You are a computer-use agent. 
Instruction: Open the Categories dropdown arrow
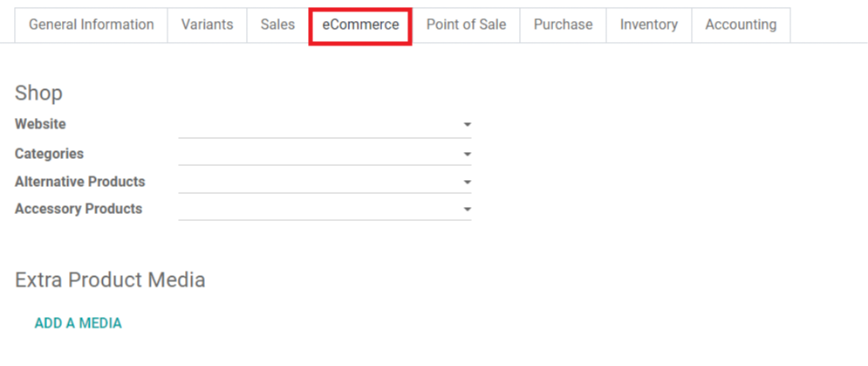(x=468, y=155)
